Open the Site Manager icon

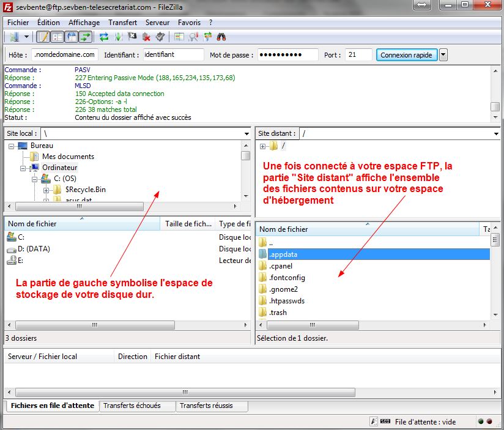point(13,37)
